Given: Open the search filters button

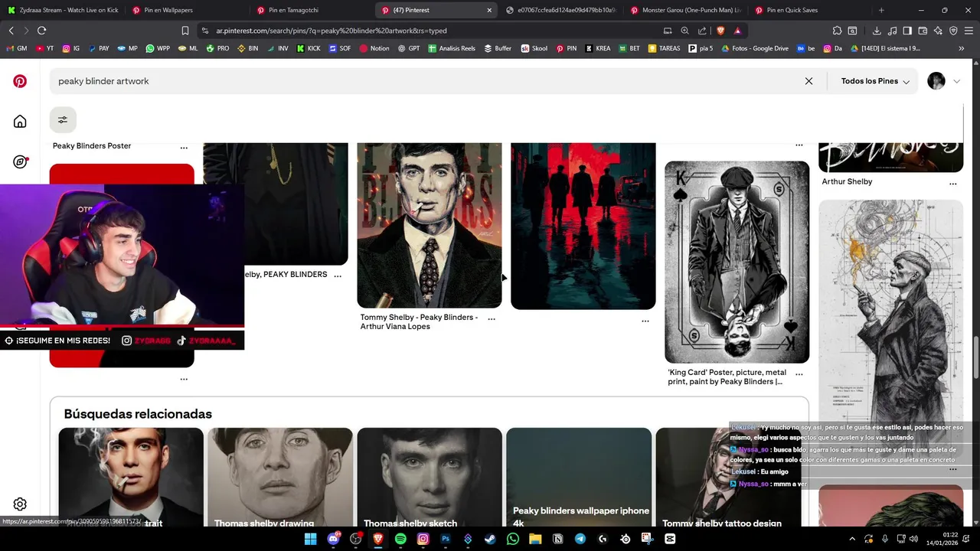Looking at the screenshot, I should coord(63,119).
